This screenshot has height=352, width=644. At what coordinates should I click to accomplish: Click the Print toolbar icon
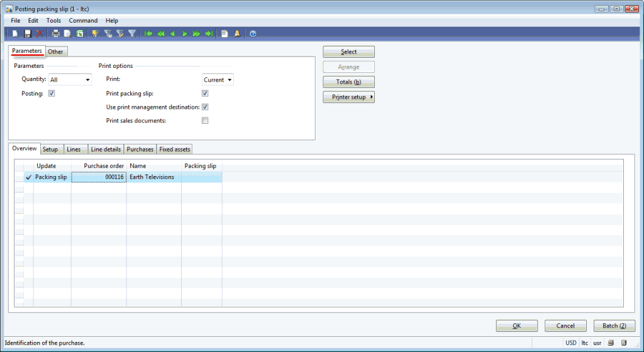(x=55, y=34)
